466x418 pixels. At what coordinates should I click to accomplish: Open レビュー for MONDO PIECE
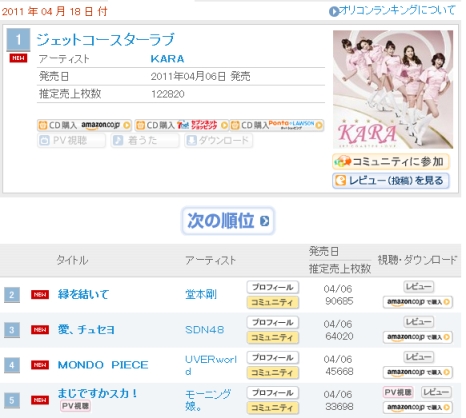(x=419, y=357)
